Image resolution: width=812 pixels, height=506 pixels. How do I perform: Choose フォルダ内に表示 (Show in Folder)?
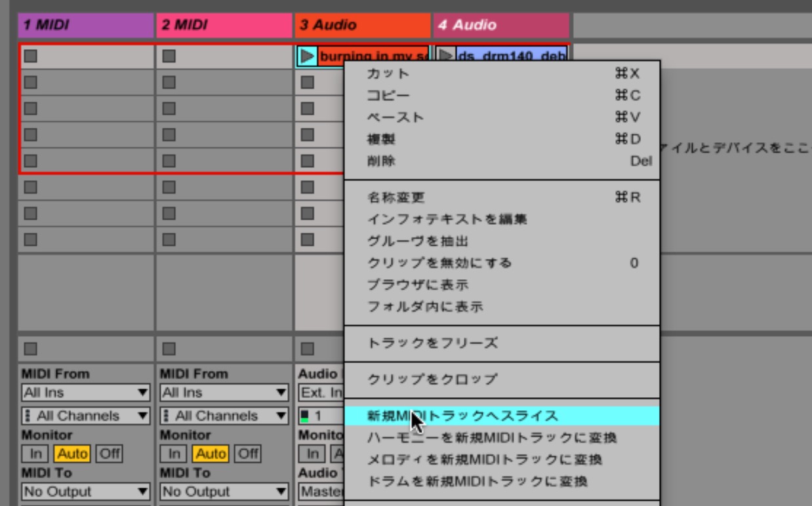click(502, 306)
